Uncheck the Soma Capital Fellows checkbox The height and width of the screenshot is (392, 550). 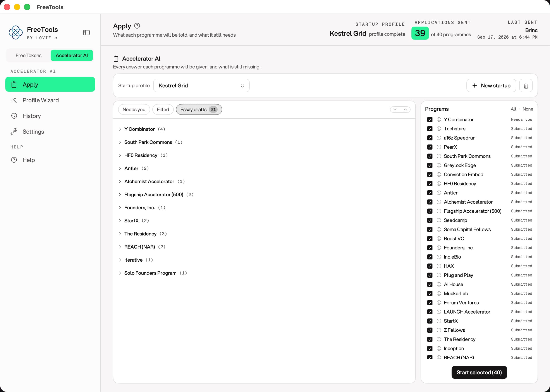[430, 229]
